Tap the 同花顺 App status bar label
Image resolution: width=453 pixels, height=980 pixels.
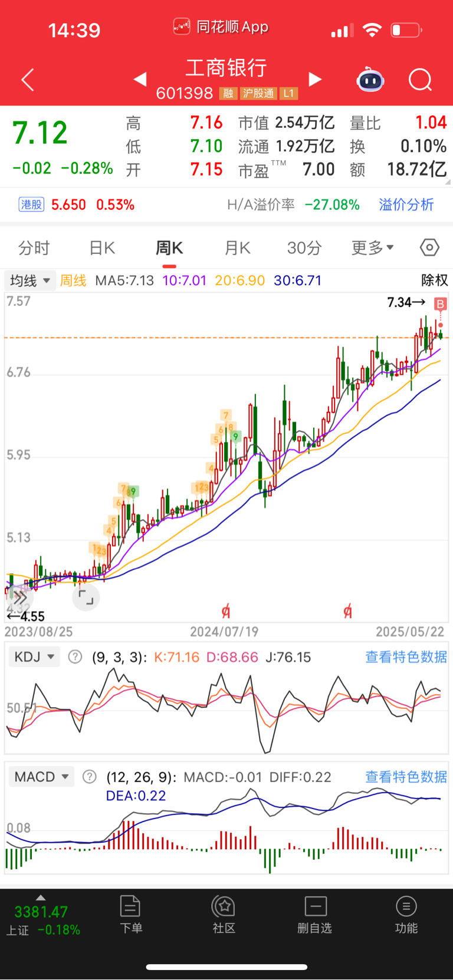(221, 27)
